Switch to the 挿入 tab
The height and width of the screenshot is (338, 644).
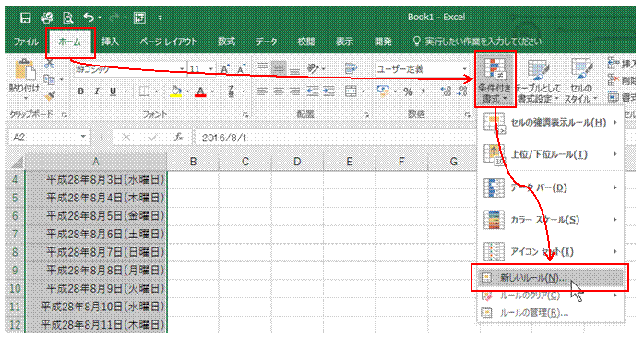tap(110, 42)
